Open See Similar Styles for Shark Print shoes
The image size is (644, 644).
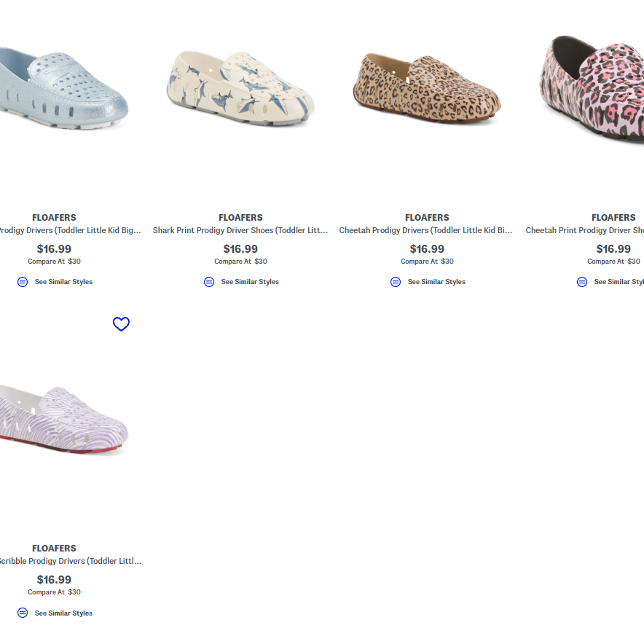pyautogui.click(x=250, y=282)
